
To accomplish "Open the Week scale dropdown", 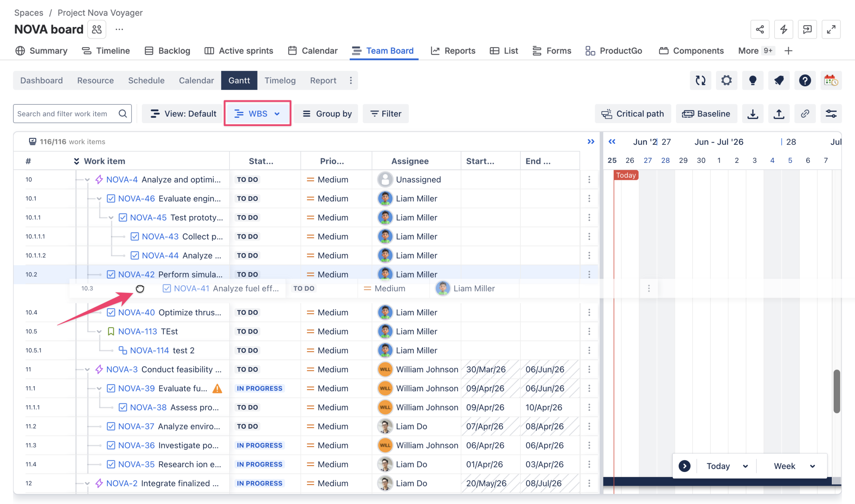I will coord(794,466).
